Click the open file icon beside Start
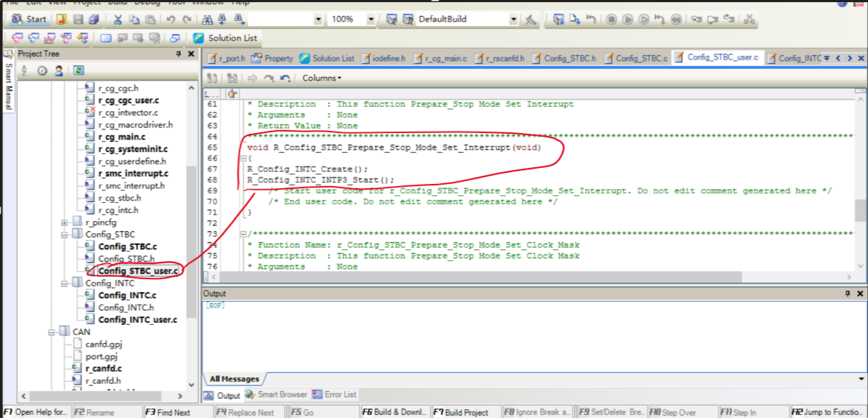 click(62, 19)
